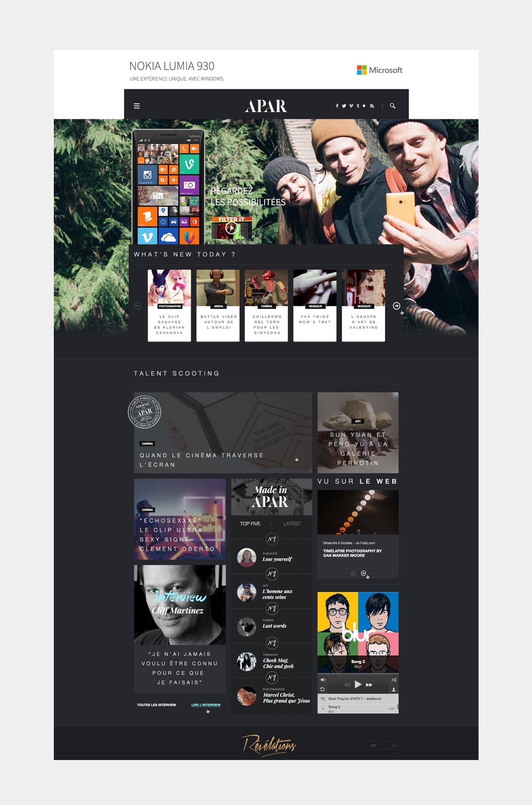Open the Echosexxxe clip article tile
This screenshot has width=532, height=805.
180,519
